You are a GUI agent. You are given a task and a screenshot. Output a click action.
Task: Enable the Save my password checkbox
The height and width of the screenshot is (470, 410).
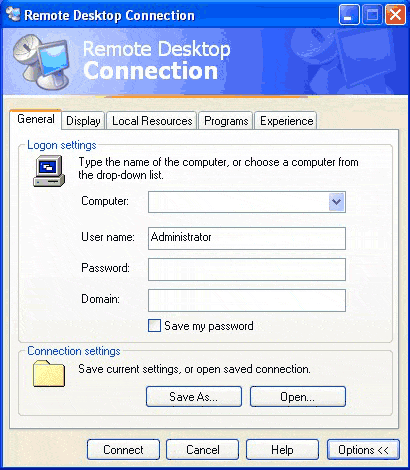pyautogui.click(x=154, y=326)
